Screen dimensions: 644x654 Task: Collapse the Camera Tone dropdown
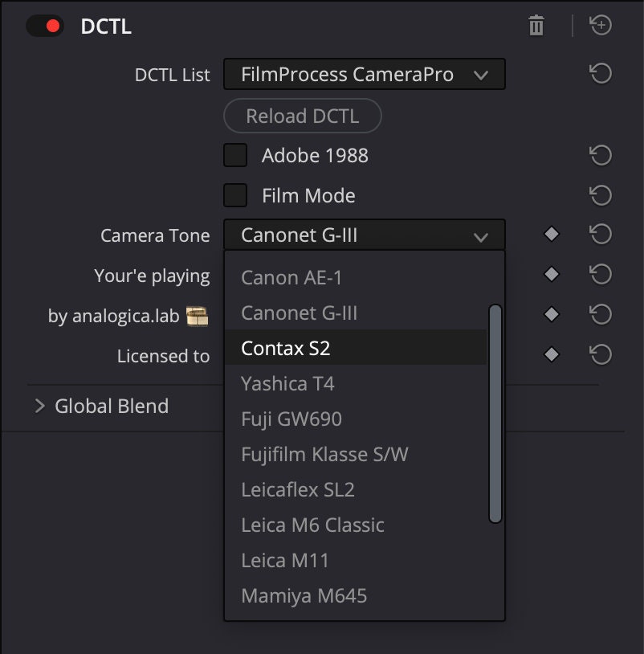365,235
